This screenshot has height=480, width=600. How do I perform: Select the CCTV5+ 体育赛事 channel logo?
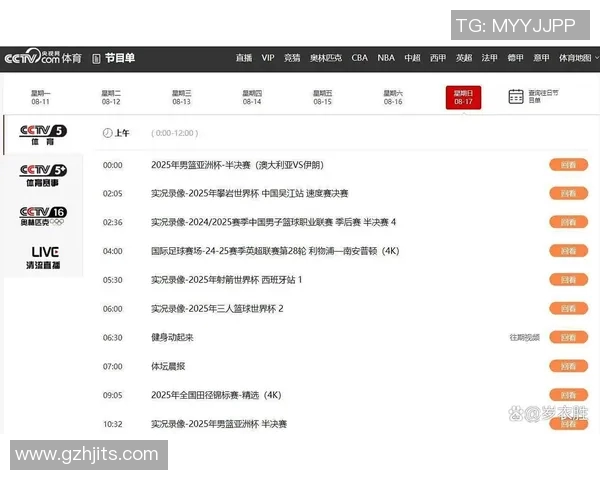43,175
